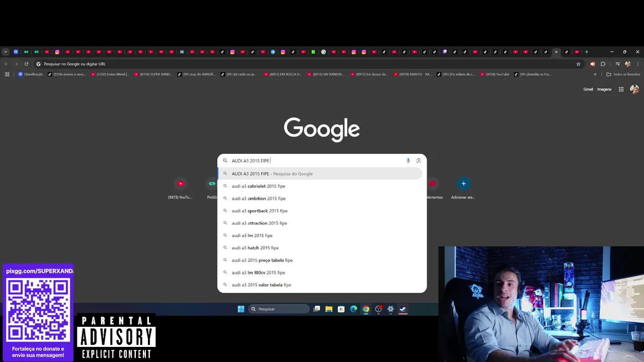The width and height of the screenshot is (644, 362).
Task: Click the Settings gear in the taskbar
Action: (390, 309)
